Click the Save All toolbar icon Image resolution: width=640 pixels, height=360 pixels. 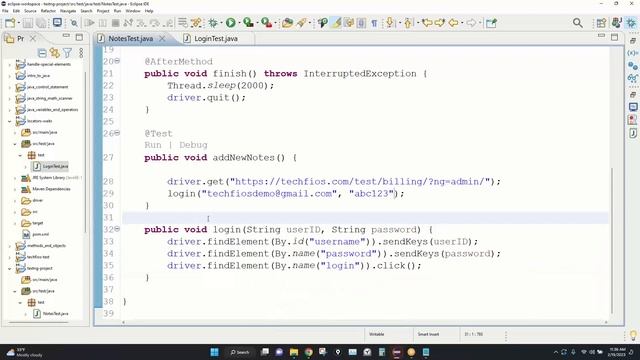pyautogui.click(x=41, y=23)
